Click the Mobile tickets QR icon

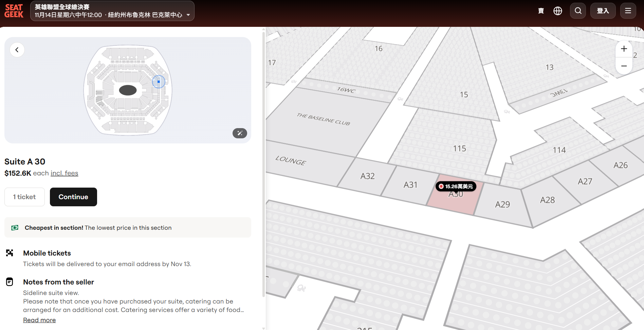[10, 253]
